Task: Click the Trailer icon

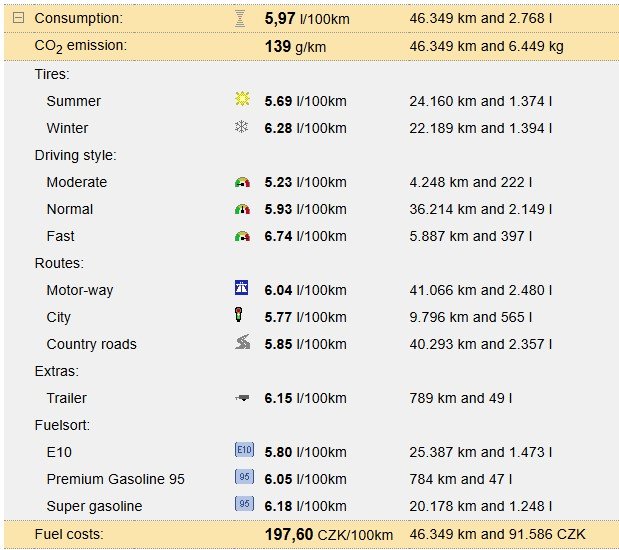Action: pyautogui.click(x=242, y=398)
